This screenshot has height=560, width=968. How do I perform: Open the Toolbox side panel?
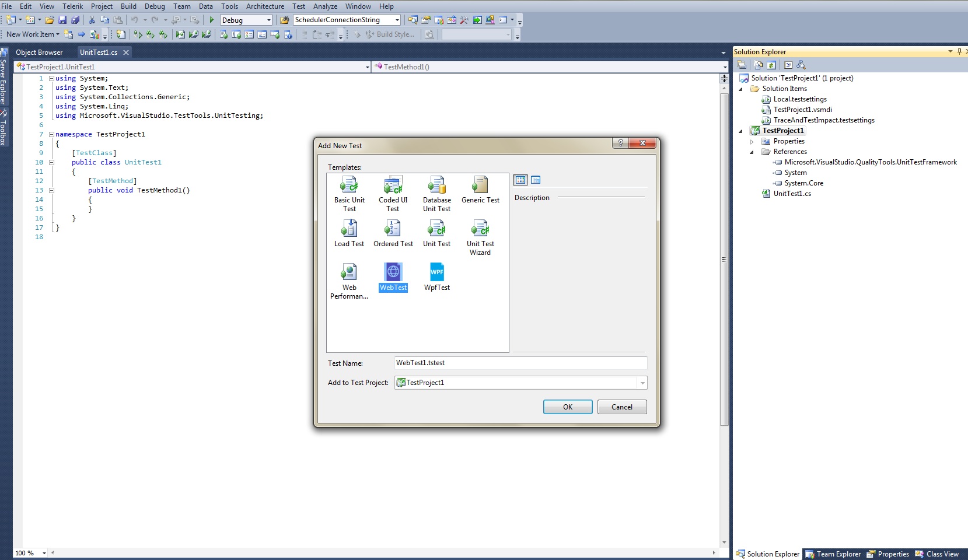4,127
